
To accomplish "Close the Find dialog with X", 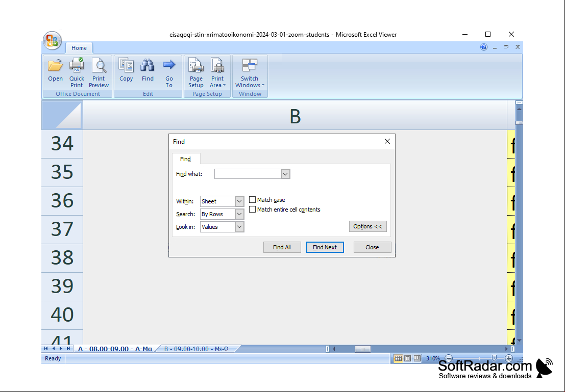I will pyautogui.click(x=387, y=142).
